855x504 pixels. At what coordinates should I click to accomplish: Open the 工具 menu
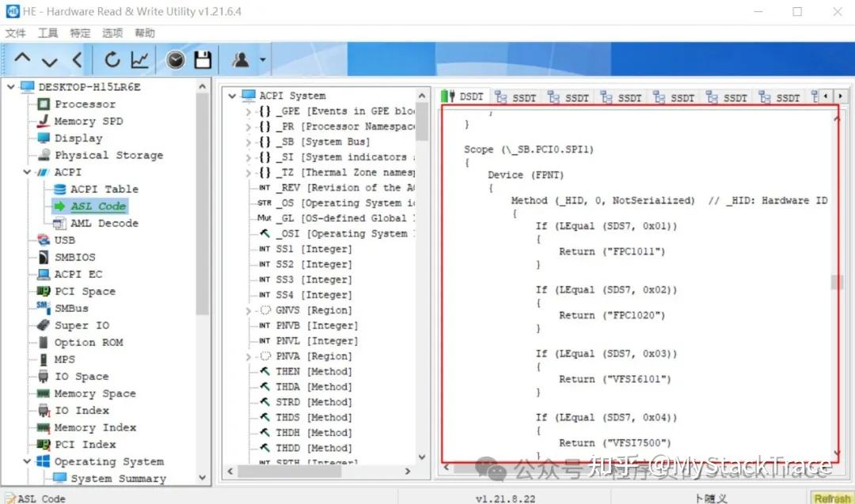point(47,33)
